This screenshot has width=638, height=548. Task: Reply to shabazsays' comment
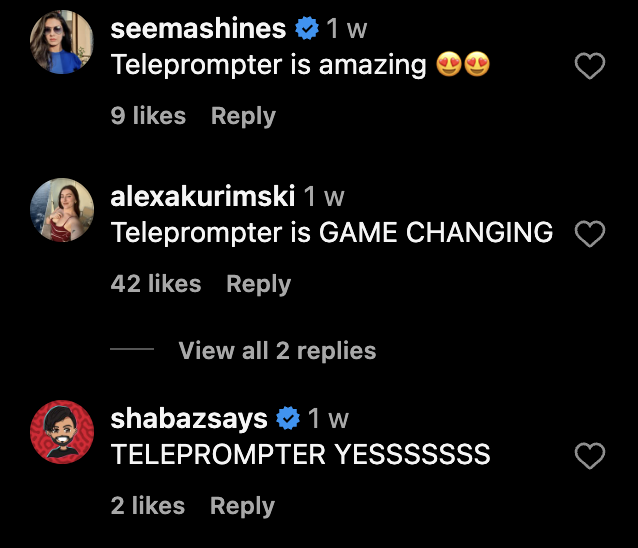[243, 506]
